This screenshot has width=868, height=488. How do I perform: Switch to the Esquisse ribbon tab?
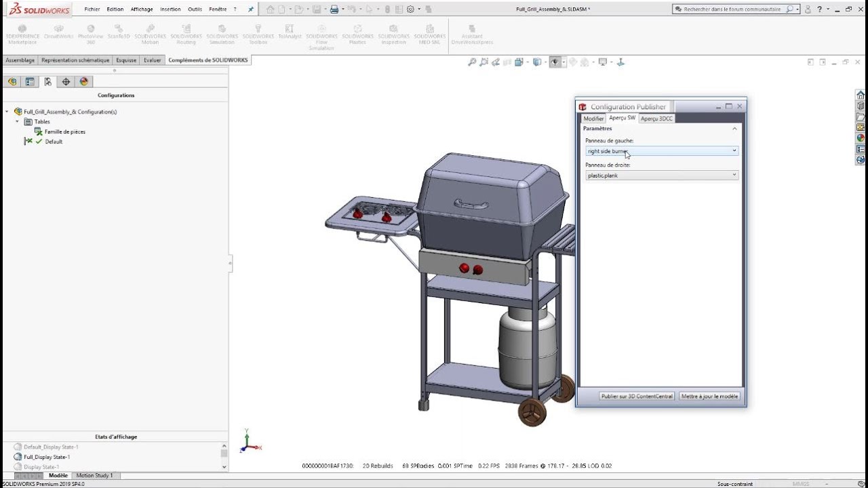pos(126,60)
